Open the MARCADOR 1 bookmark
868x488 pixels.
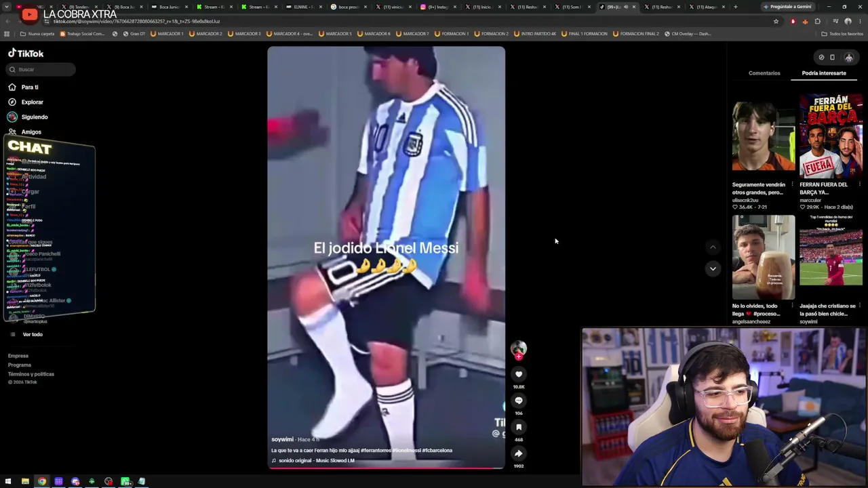(x=167, y=34)
